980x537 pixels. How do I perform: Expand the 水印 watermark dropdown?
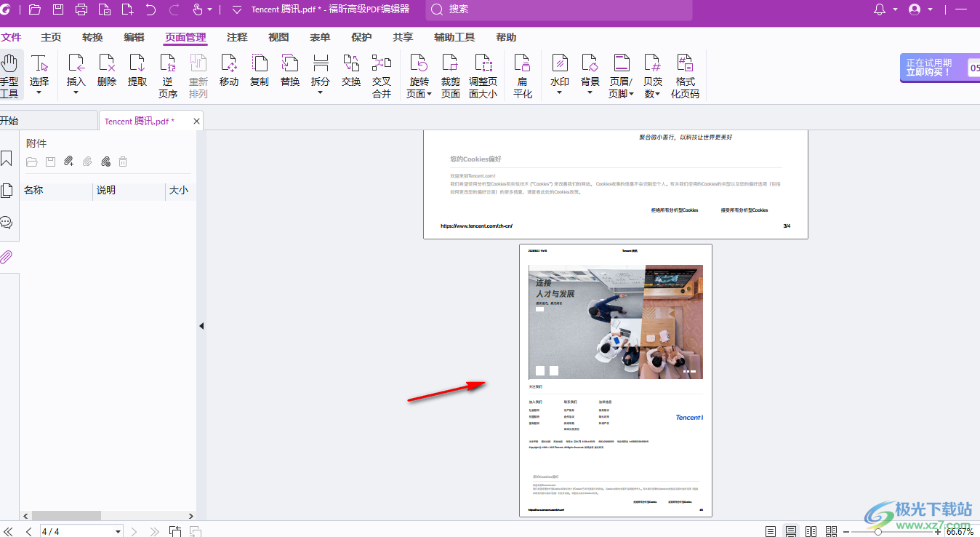560,93
